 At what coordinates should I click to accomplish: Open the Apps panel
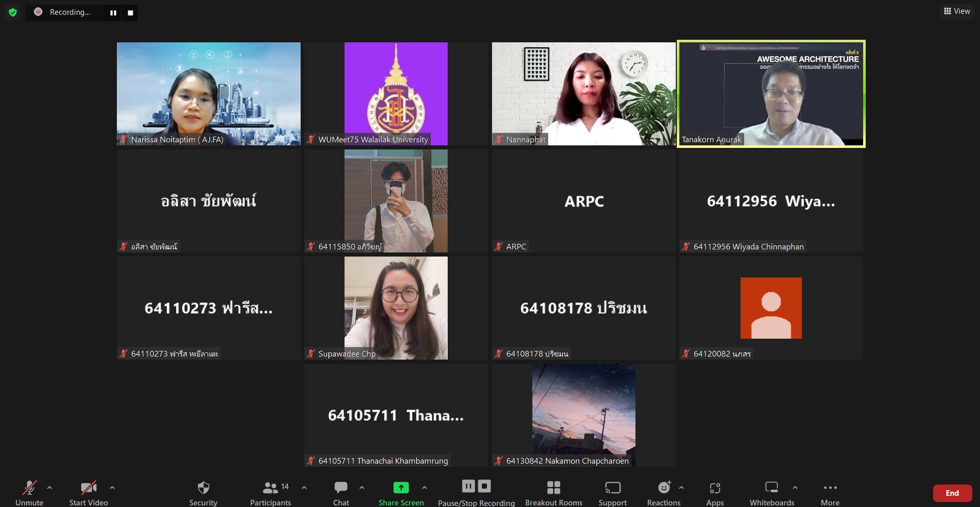[x=715, y=488]
